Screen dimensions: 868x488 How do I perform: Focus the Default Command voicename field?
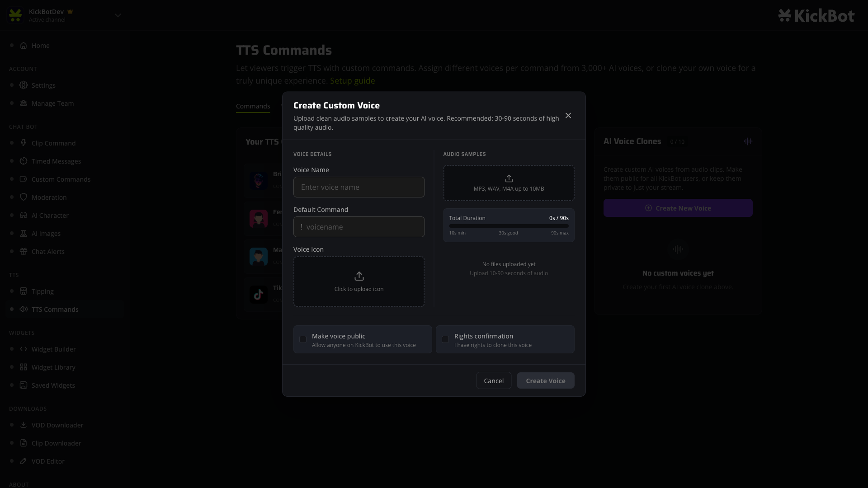[x=359, y=227]
